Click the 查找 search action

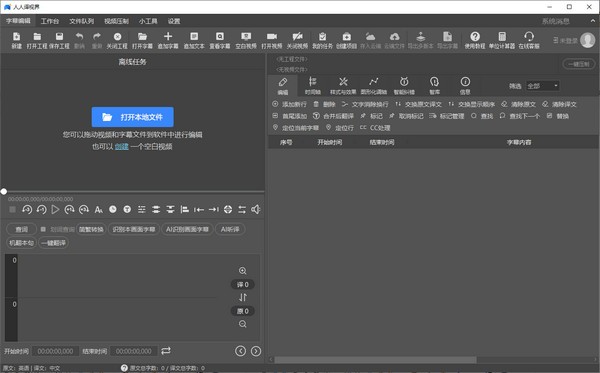click(x=482, y=116)
